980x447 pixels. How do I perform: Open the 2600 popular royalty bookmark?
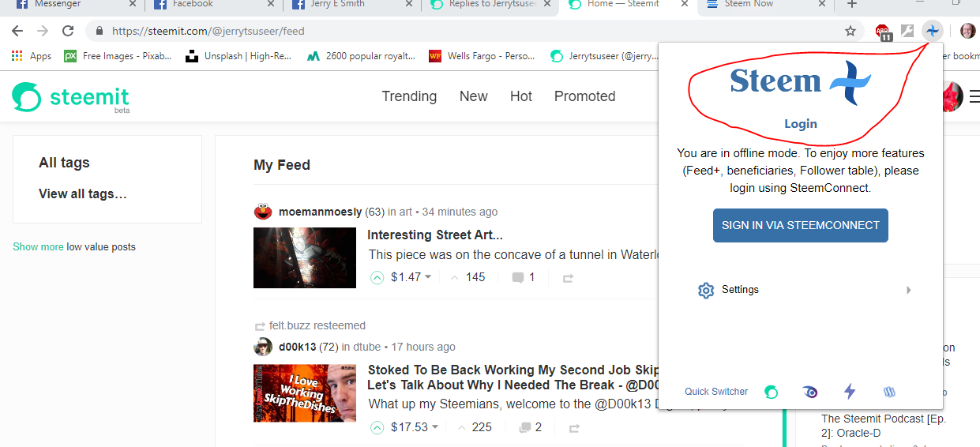coord(362,56)
